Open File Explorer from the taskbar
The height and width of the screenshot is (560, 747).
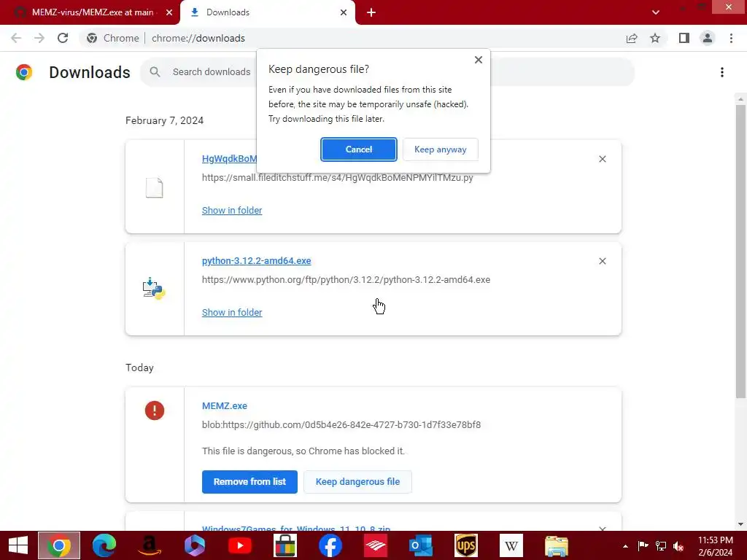click(557, 545)
